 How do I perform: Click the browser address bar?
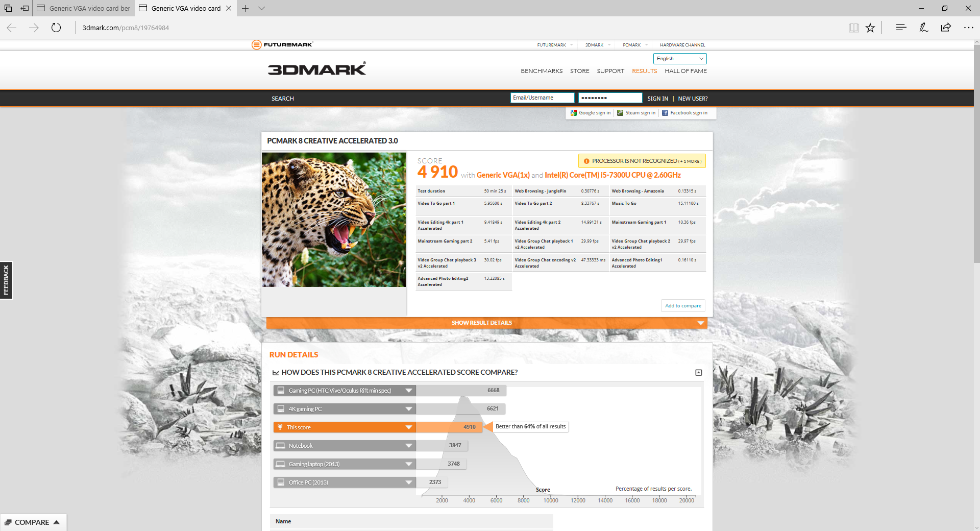tap(459, 28)
